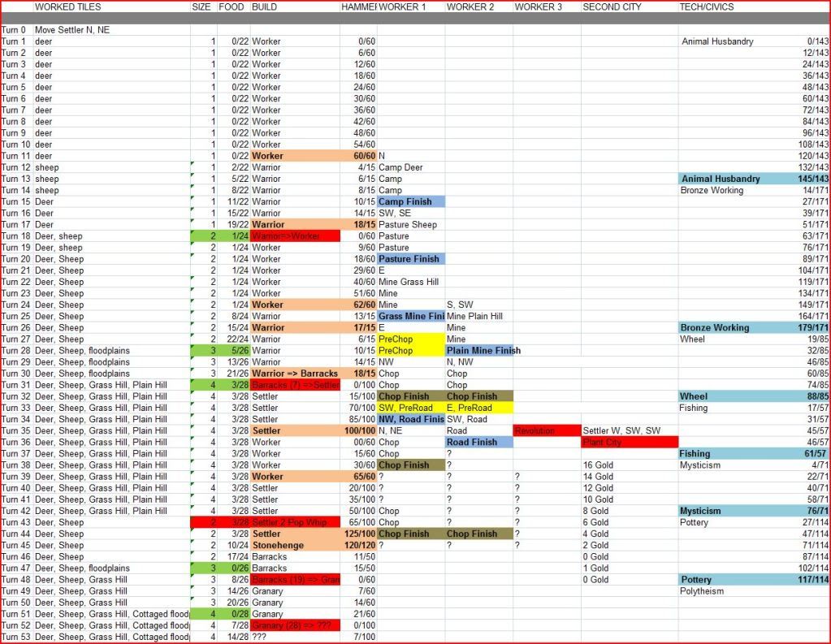The height and width of the screenshot is (644, 831).
Task: Click the red 'Revolution' cell
Action: [x=547, y=430]
